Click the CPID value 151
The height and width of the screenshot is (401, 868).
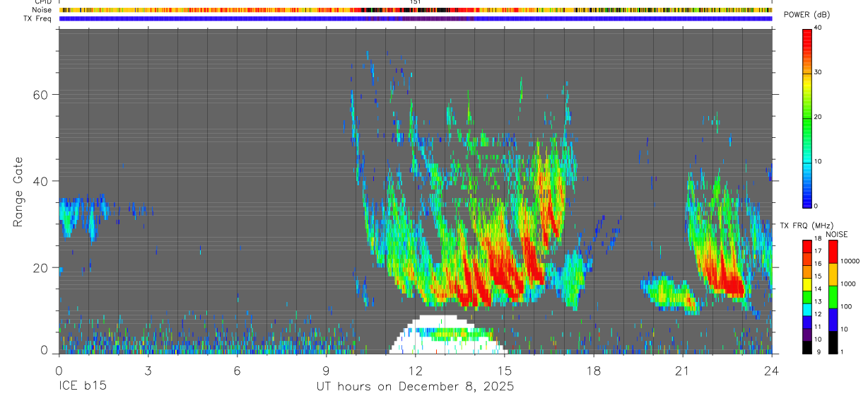[416, 2]
